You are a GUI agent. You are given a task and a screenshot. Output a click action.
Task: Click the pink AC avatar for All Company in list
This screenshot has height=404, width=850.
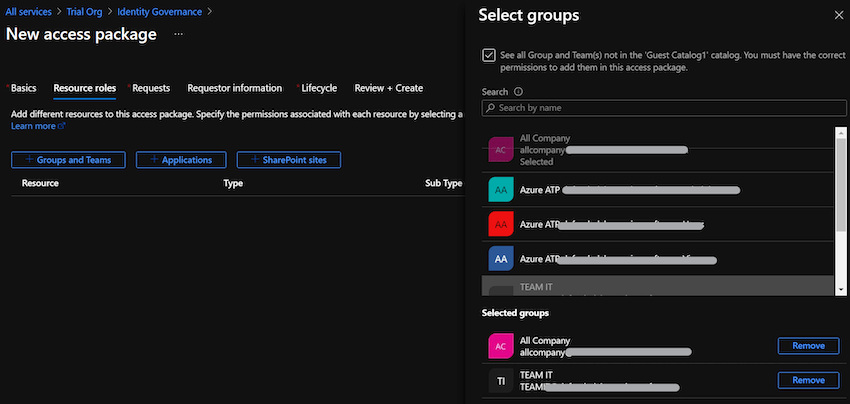coord(501,150)
